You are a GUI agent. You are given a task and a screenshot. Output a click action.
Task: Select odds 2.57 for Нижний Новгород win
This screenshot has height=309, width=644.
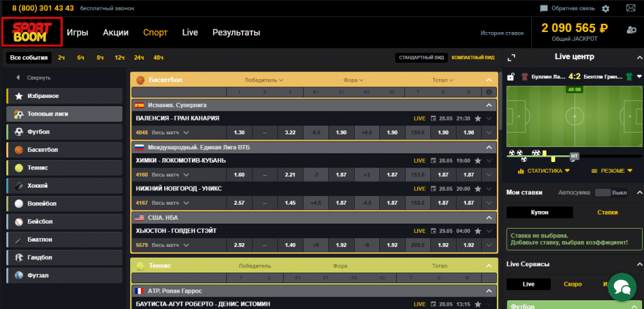(239, 203)
